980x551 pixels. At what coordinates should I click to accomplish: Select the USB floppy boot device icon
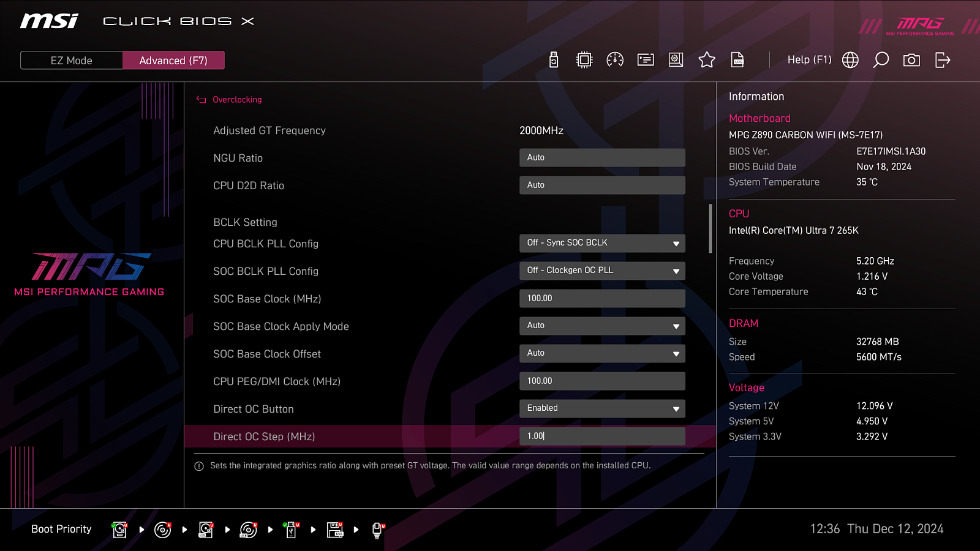[x=335, y=530]
